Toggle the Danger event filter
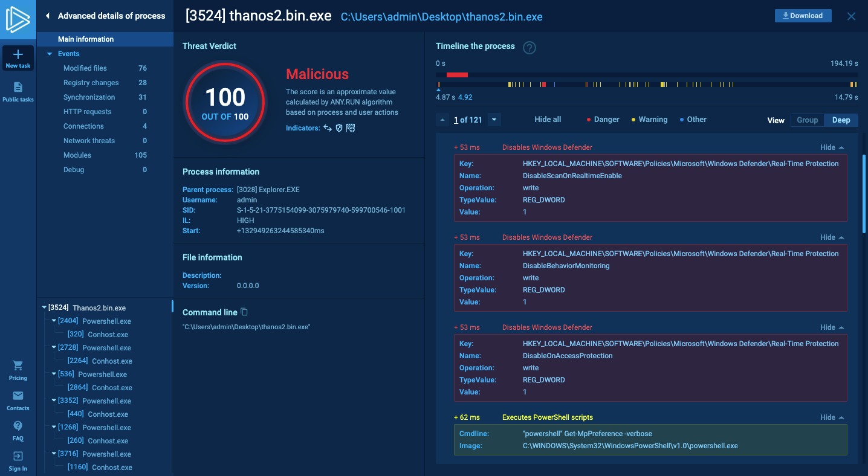868x476 pixels. click(603, 120)
